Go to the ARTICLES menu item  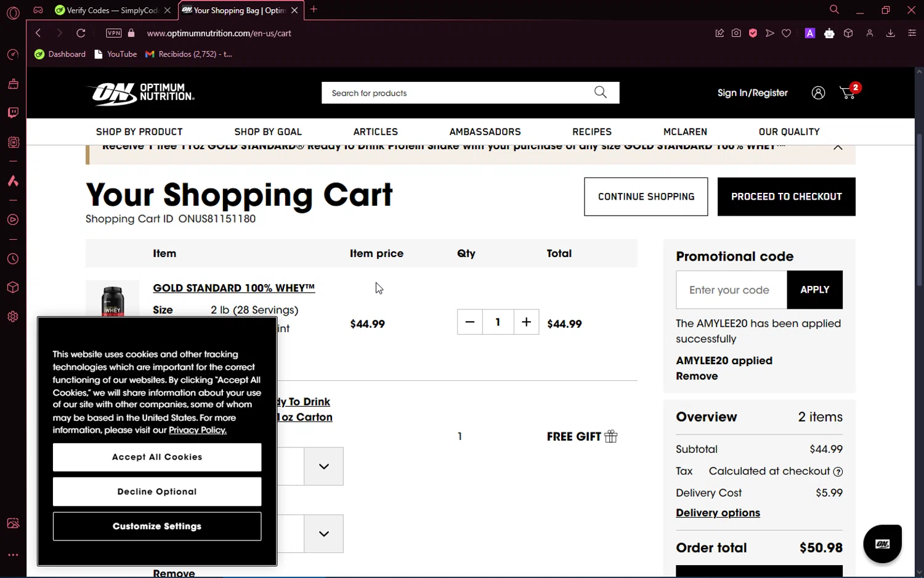[x=376, y=132]
